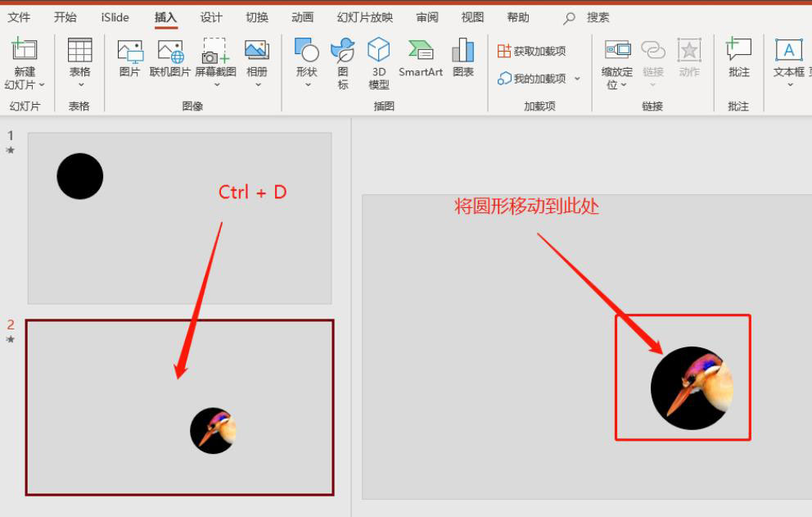Select slide 1 thumbnail with black circle
Screen dimensions: 812x517
pyautogui.click(x=179, y=218)
